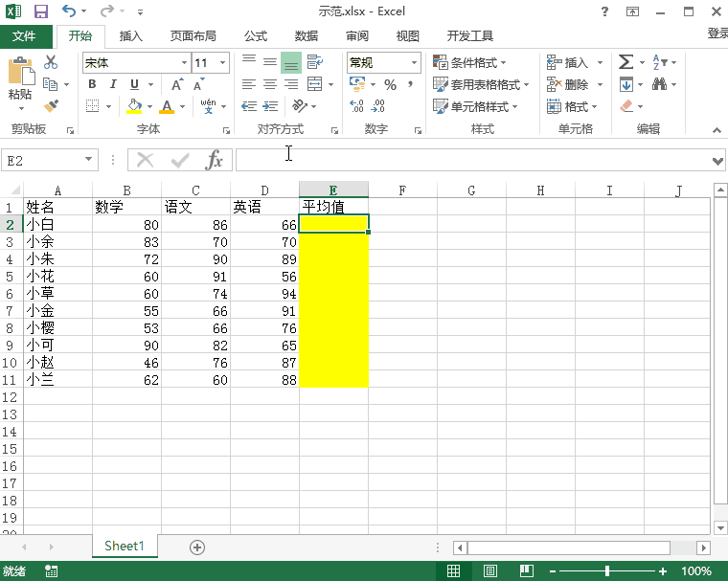Image resolution: width=728 pixels, height=581 pixels.
Task: Open Find and Select binoculars
Action: [x=659, y=84]
